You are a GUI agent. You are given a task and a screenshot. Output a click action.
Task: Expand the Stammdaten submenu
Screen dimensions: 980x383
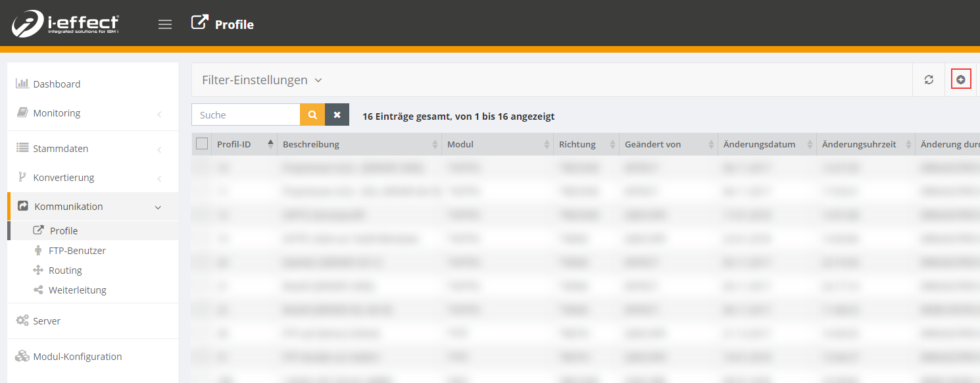61,149
